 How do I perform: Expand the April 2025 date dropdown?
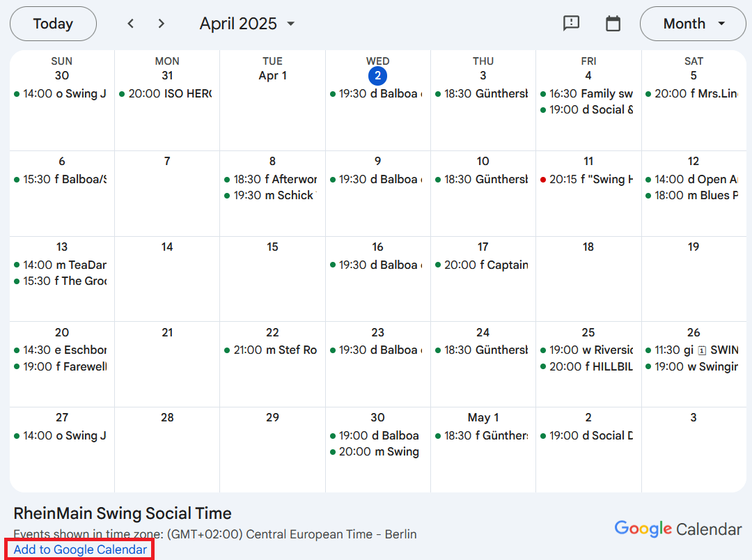point(247,24)
